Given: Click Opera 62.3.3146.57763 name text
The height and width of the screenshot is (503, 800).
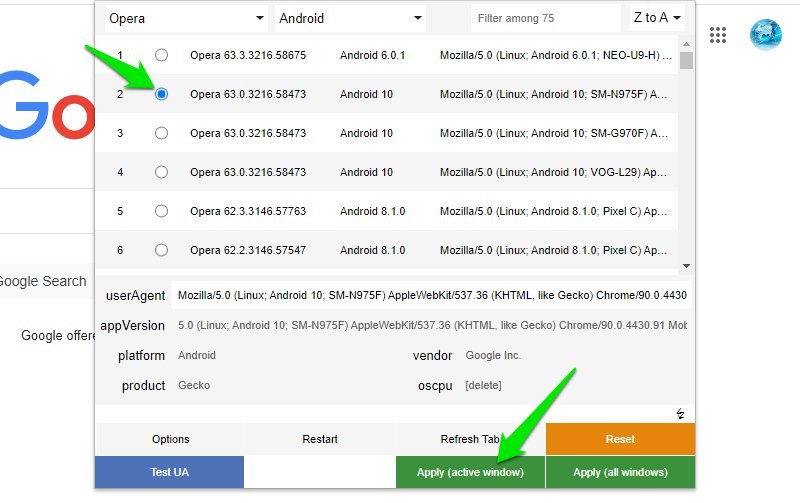Looking at the screenshot, I should 248,211.
